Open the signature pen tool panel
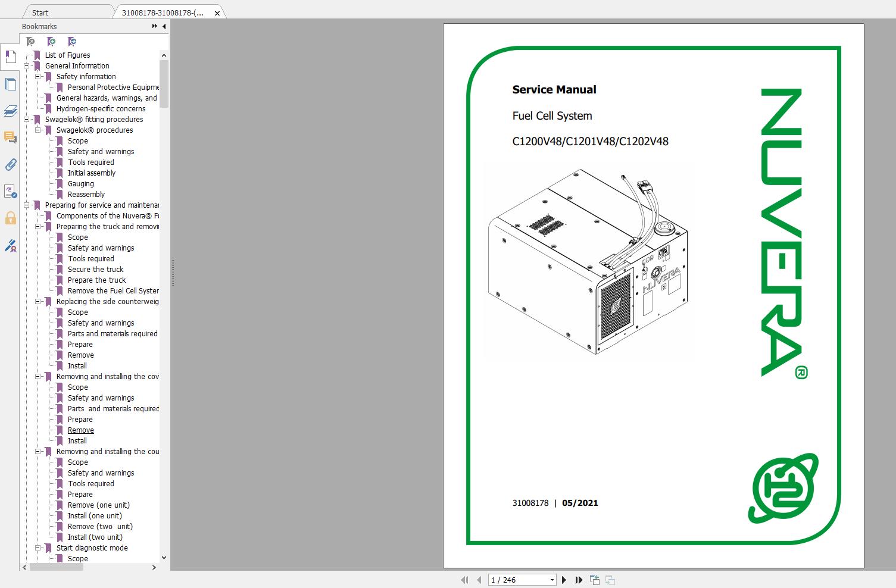This screenshot has width=896, height=588. tap(10, 245)
